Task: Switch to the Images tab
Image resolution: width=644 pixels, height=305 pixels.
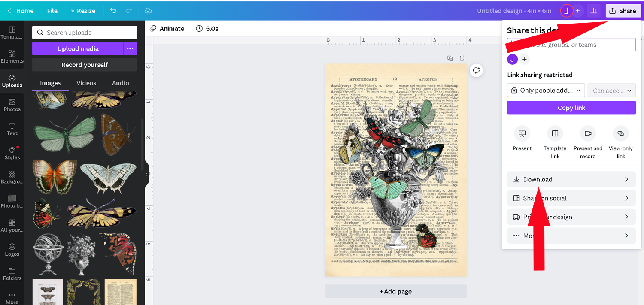Action: point(50,83)
